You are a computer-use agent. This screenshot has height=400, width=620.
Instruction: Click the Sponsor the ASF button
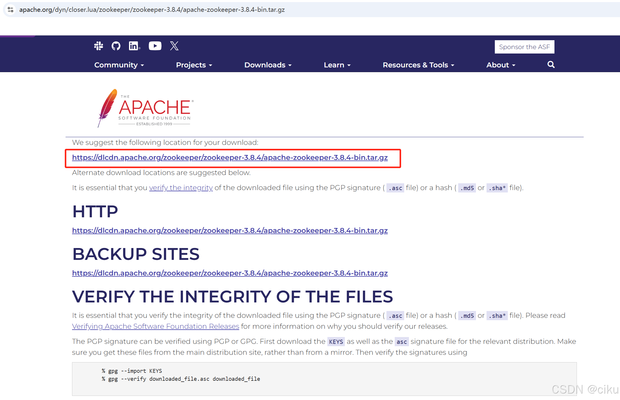(x=524, y=46)
